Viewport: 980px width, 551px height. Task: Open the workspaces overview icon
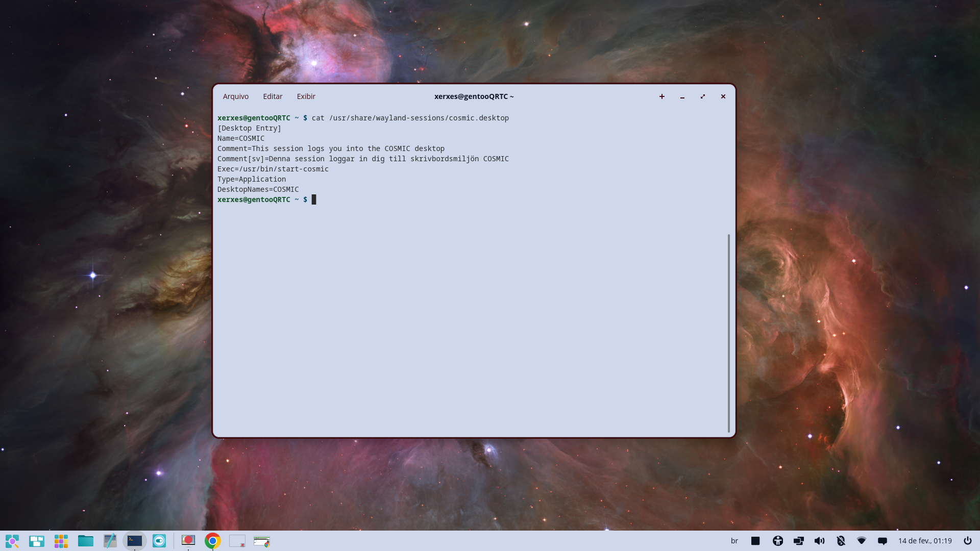tap(37, 541)
